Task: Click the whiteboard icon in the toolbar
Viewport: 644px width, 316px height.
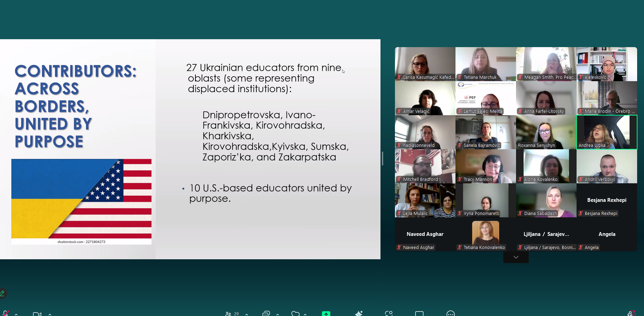Action: pos(419,314)
